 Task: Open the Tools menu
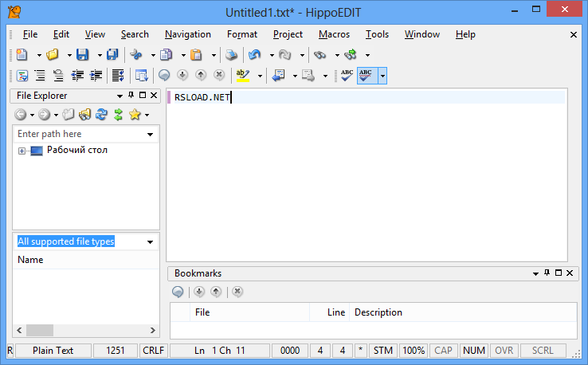click(377, 34)
